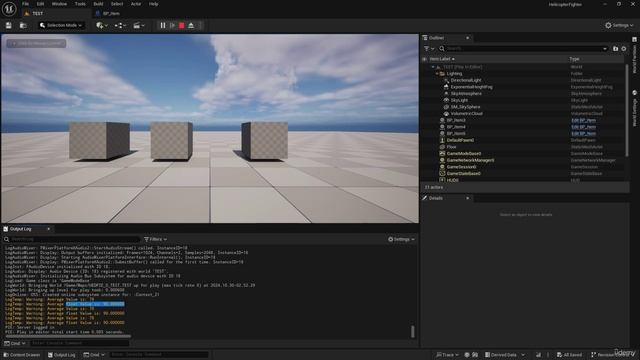
Task: Open the Output Log Settings dropdown
Action: tap(401, 239)
